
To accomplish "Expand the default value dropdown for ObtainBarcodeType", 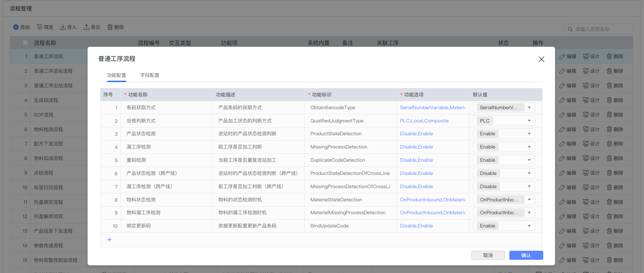I will [529, 107].
